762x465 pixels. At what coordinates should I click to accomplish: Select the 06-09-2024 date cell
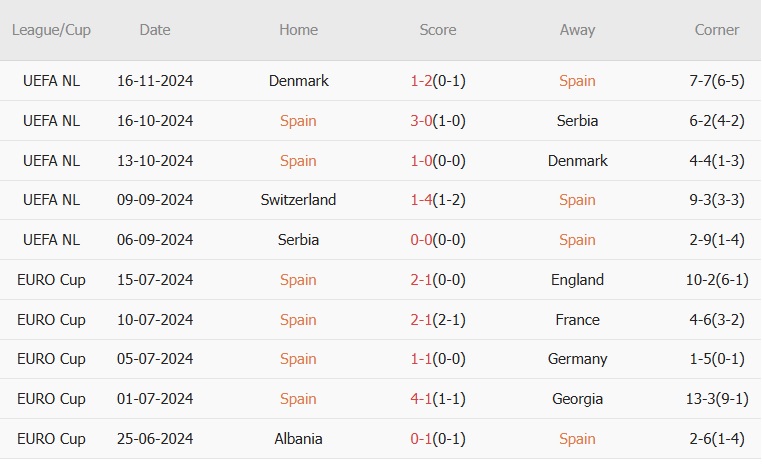155,240
